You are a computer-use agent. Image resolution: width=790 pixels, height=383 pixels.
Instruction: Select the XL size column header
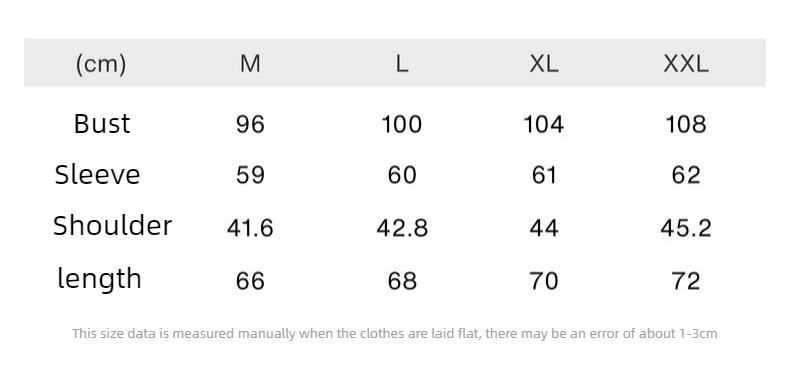[x=544, y=64]
